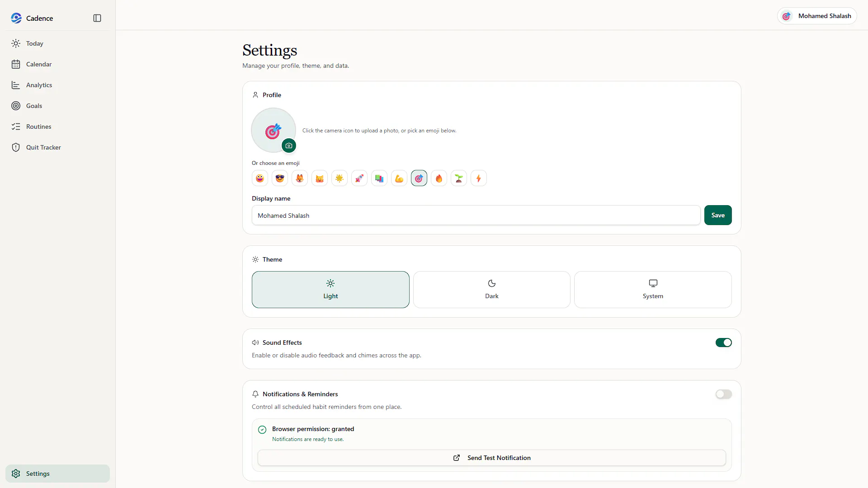Click the Cadence logo icon
The width and height of the screenshot is (868, 488).
(x=16, y=18)
